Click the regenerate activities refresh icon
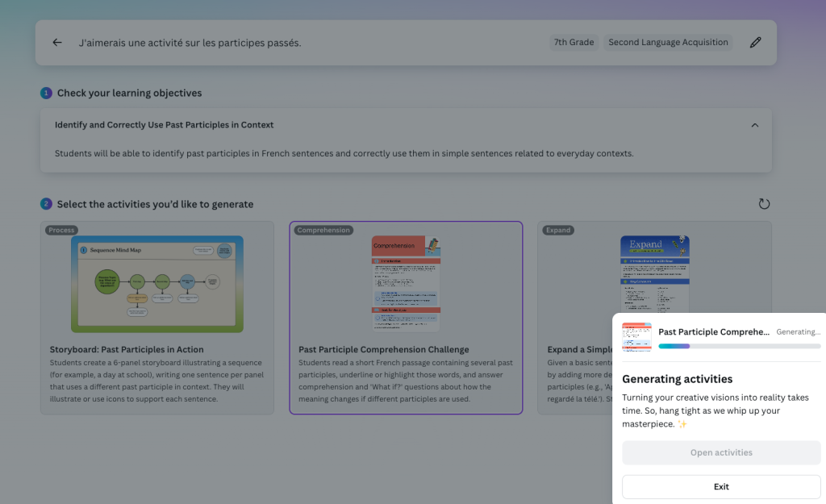The height and width of the screenshot is (504, 826). click(764, 204)
